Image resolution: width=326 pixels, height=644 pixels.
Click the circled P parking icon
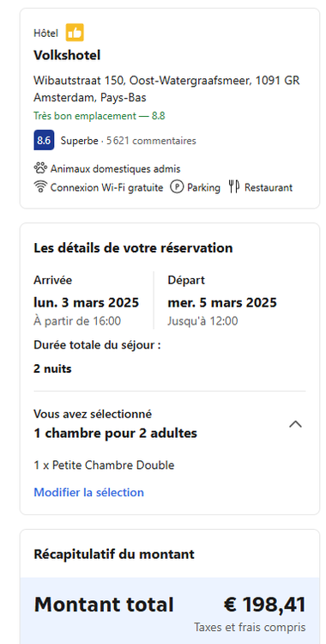pos(177,188)
